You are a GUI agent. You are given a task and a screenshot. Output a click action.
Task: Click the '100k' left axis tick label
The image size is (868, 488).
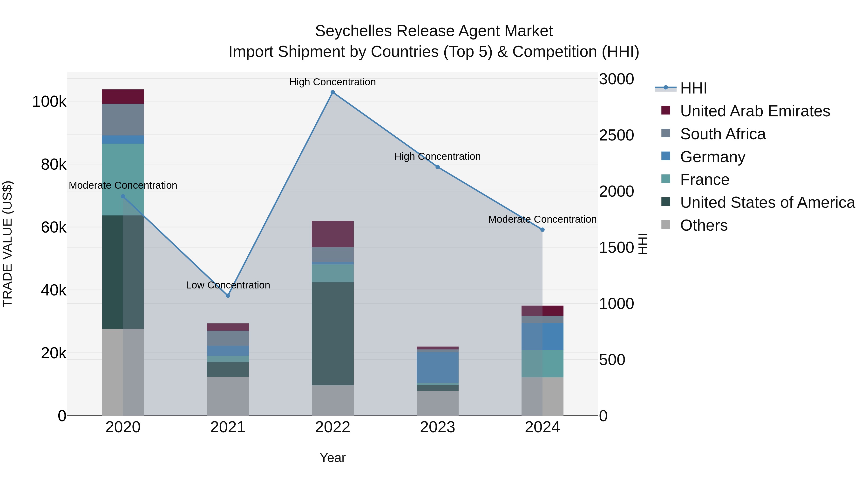(x=49, y=101)
